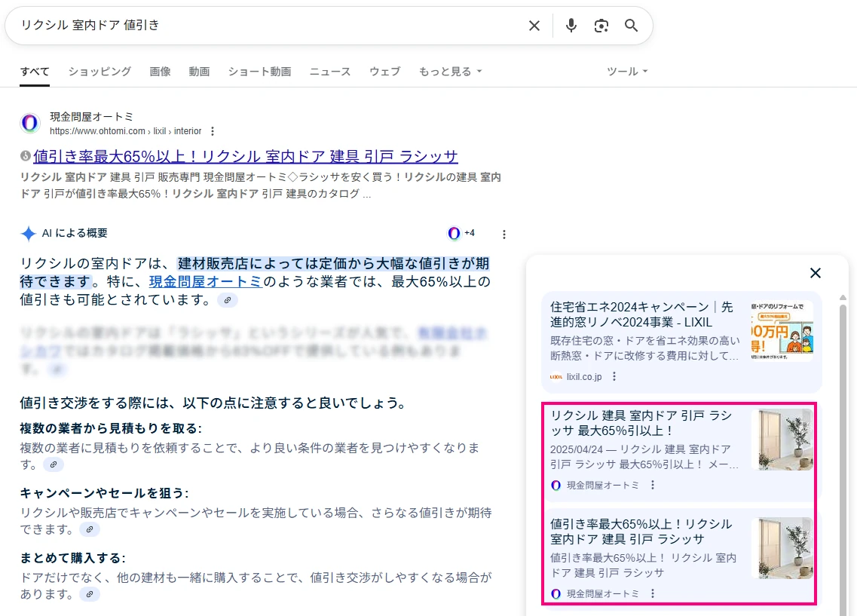Open 値引き率最大65%以上 source card title

(x=641, y=532)
